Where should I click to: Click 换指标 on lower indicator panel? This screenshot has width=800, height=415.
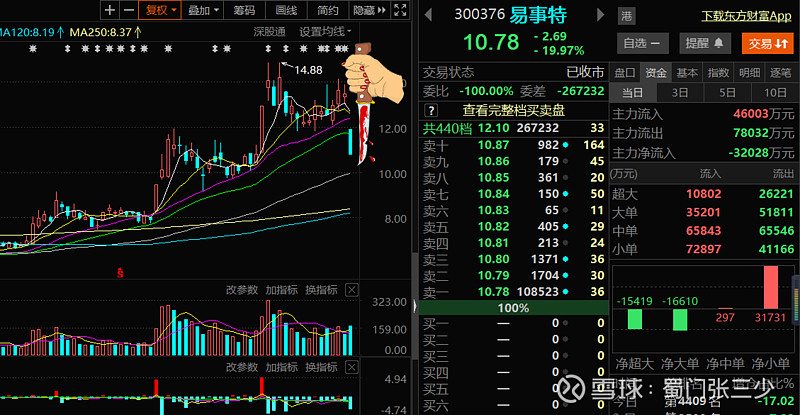[x=321, y=367]
